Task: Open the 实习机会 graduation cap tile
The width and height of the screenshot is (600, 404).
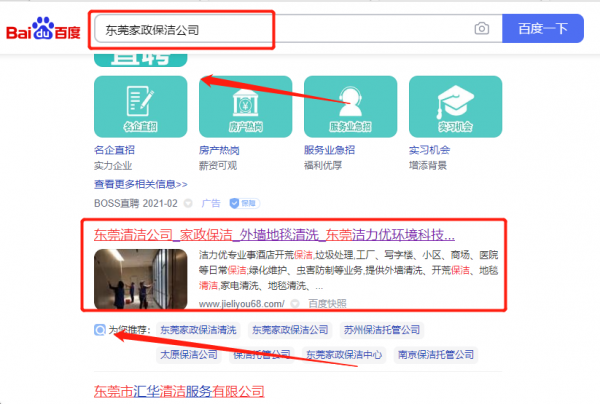Action: pos(455,106)
